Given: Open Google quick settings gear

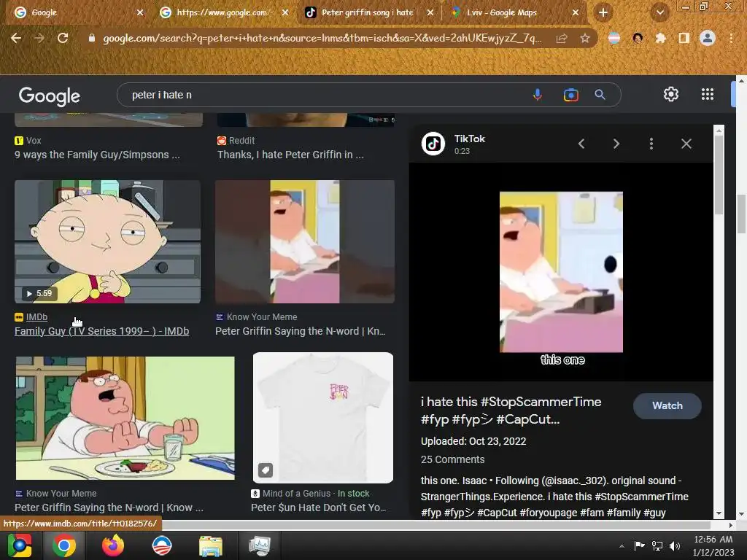Looking at the screenshot, I should (671, 94).
